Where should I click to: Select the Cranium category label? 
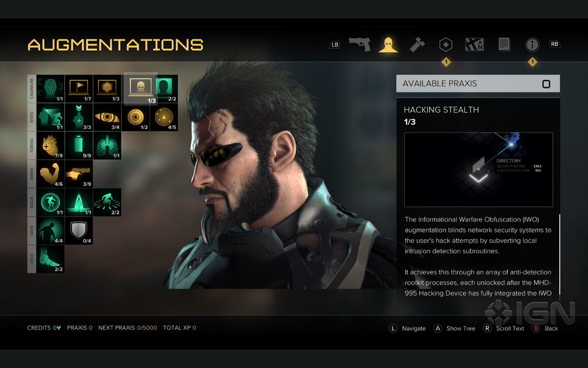32,89
